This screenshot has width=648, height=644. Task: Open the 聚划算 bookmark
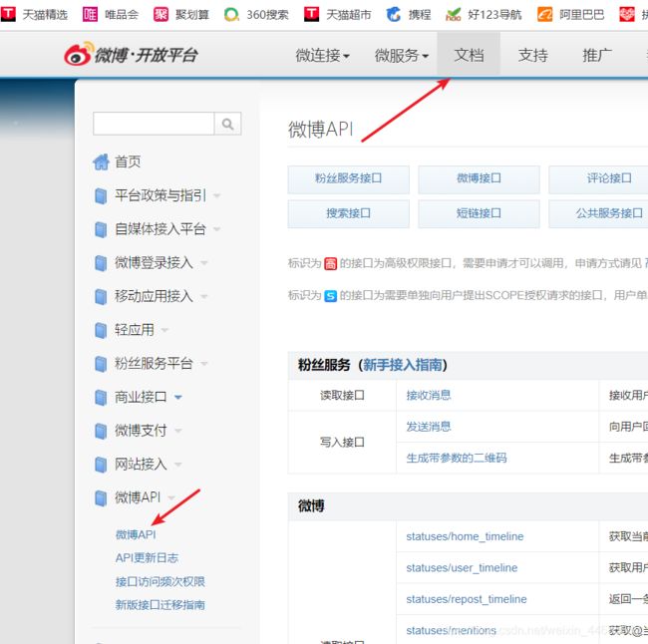(x=181, y=15)
